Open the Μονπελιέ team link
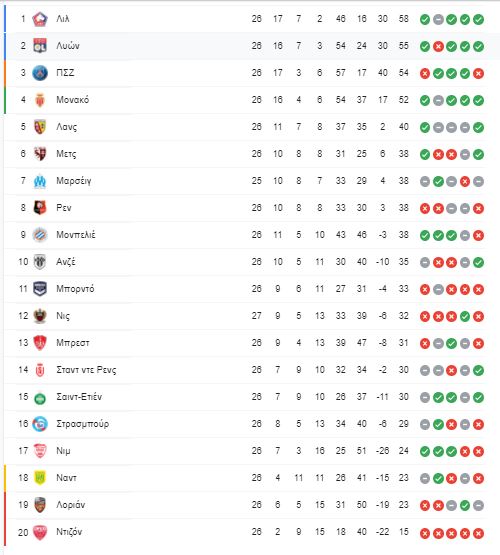Image resolution: width=500 pixels, height=555 pixels. 76,235
